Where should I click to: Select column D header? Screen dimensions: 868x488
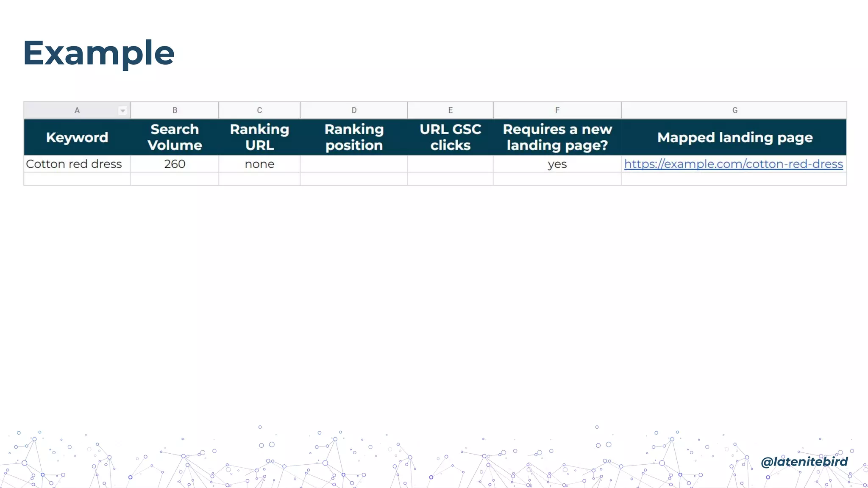click(x=354, y=110)
